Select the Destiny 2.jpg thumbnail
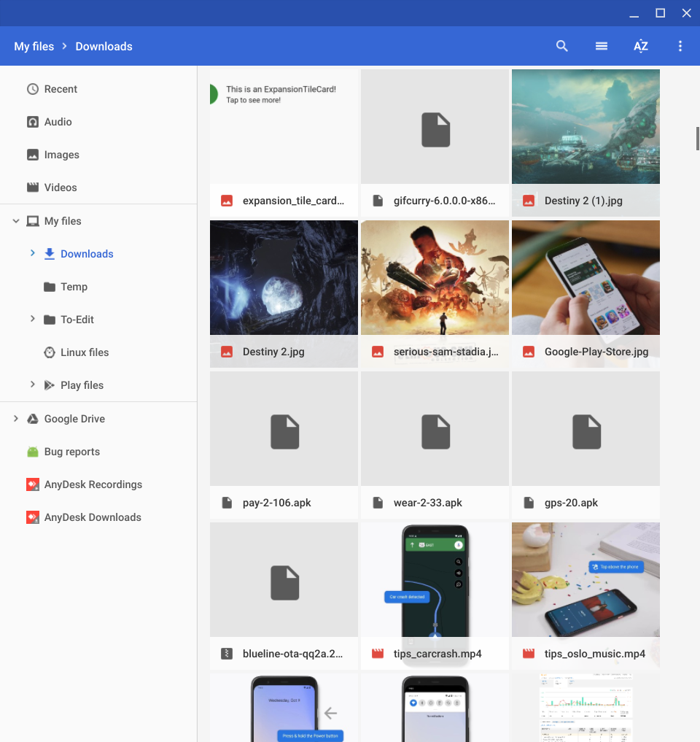 pyautogui.click(x=284, y=277)
